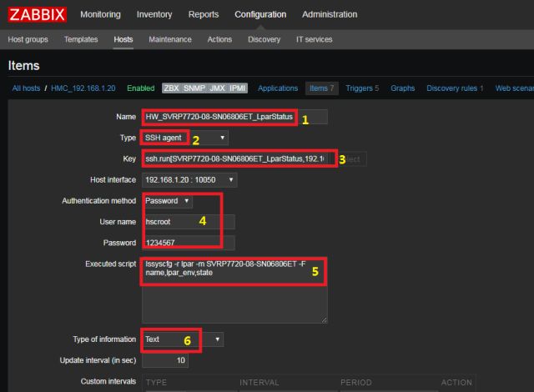Open the Triggers 5 link
Image resolution: width=534 pixels, height=392 pixels.
[362, 88]
